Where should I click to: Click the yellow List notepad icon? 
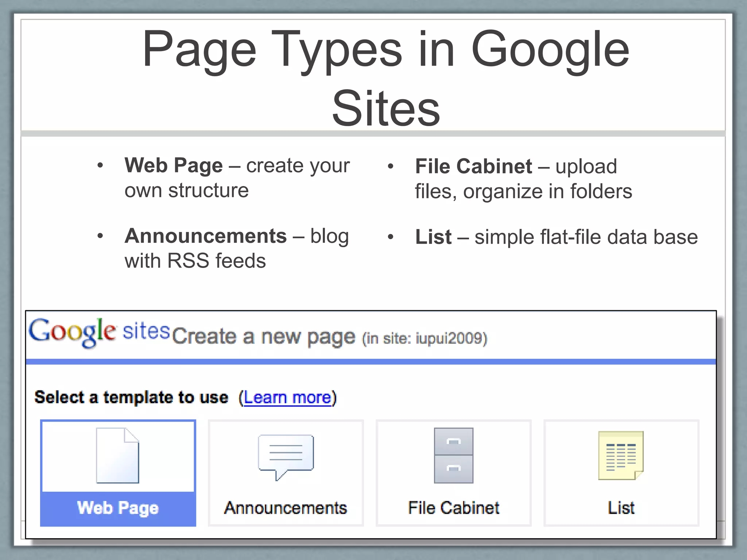621,455
